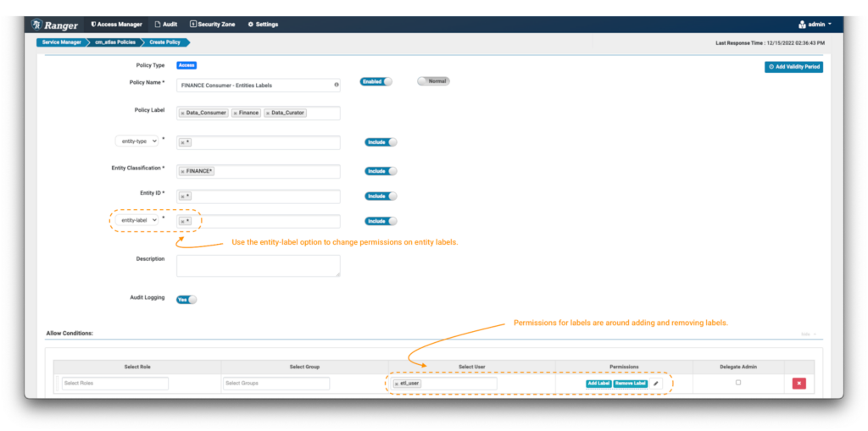Switch the Normal policy priority toggle
The width and height of the screenshot is (868, 431).
(433, 81)
